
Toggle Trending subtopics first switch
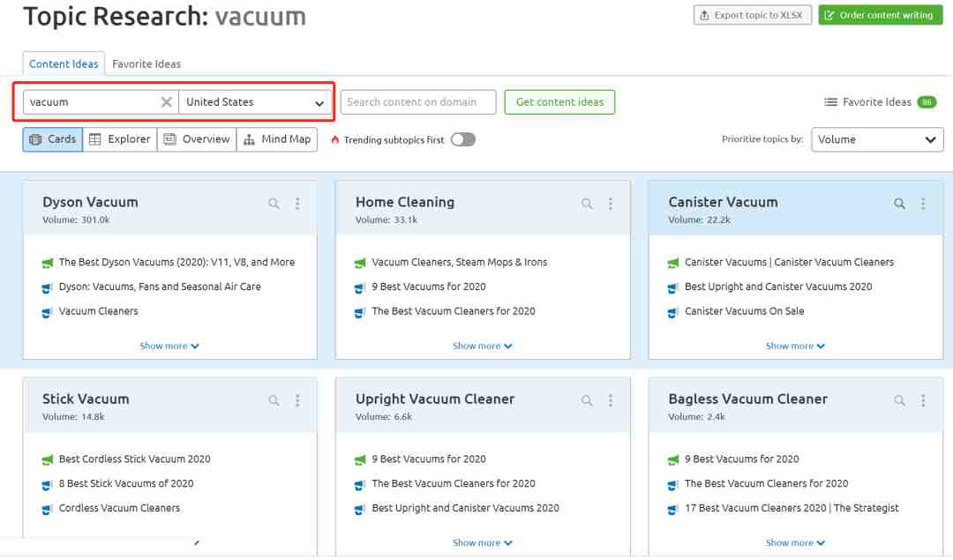(x=462, y=139)
